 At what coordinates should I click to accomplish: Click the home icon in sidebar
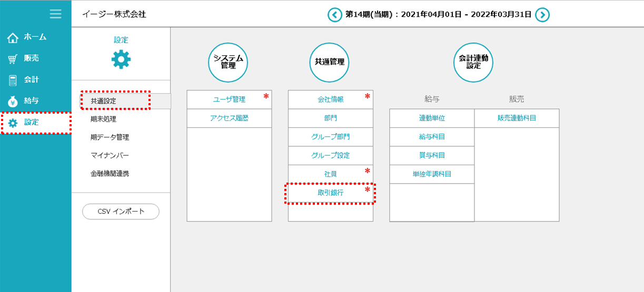pyautogui.click(x=13, y=37)
